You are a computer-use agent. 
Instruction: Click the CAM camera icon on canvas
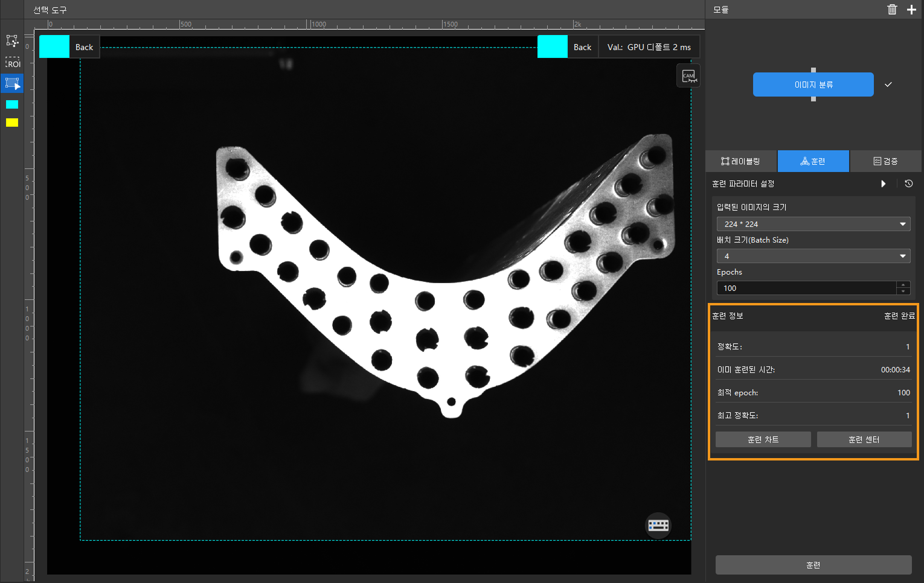[x=688, y=76]
